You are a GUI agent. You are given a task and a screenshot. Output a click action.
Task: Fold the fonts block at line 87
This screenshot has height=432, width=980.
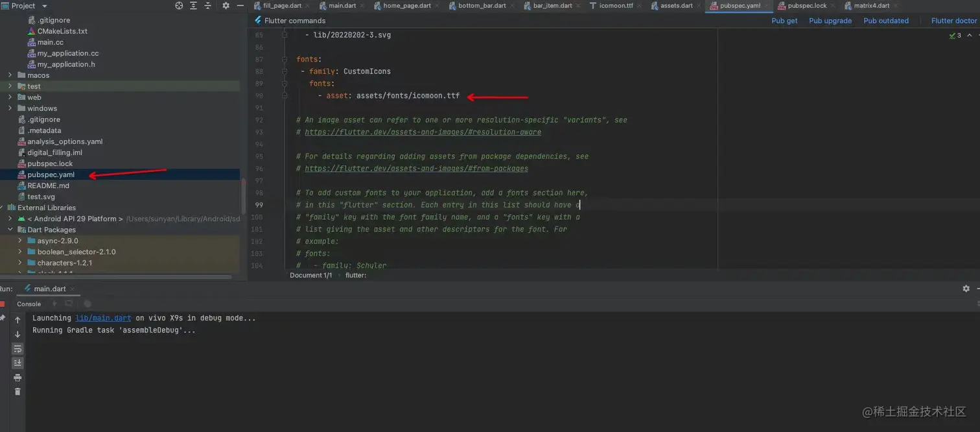click(x=285, y=59)
